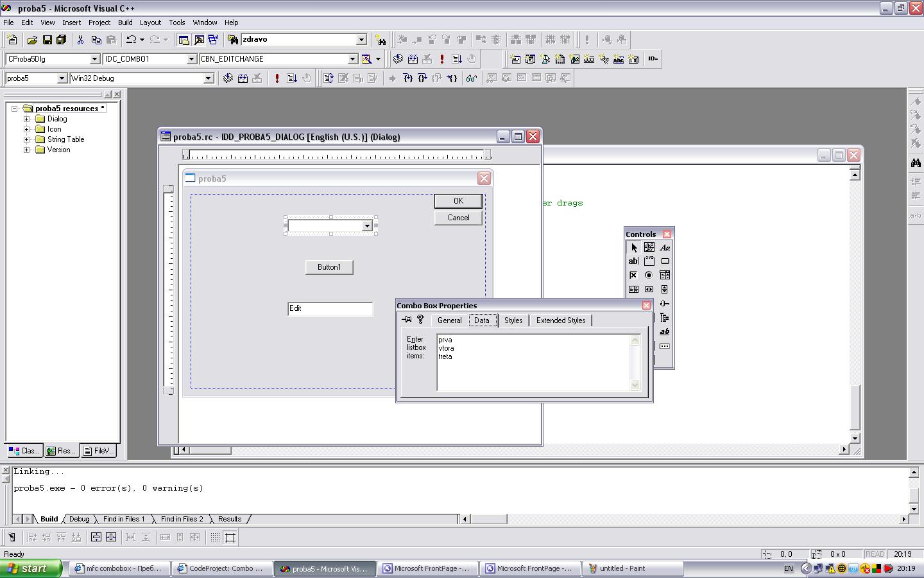The height and width of the screenshot is (578, 924).
Task: Open the Project menu
Action: [x=99, y=22]
